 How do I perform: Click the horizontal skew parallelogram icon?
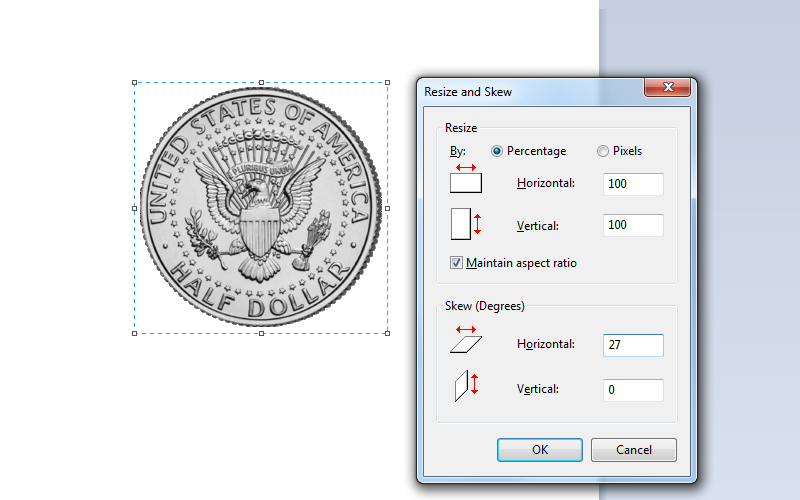pyautogui.click(x=466, y=341)
